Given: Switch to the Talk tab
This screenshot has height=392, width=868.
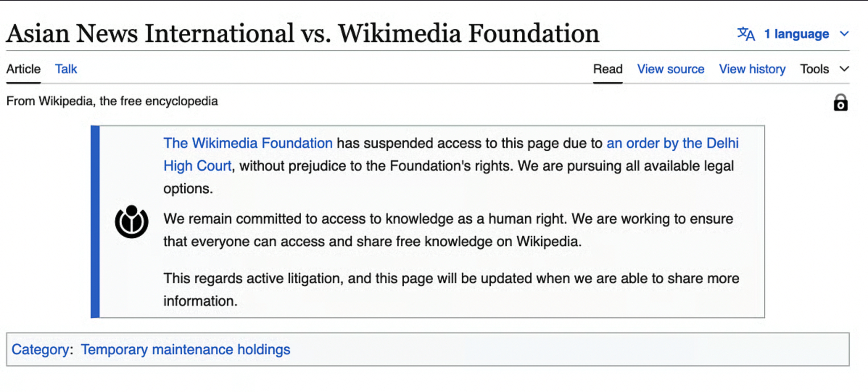Looking at the screenshot, I should click(66, 69).
